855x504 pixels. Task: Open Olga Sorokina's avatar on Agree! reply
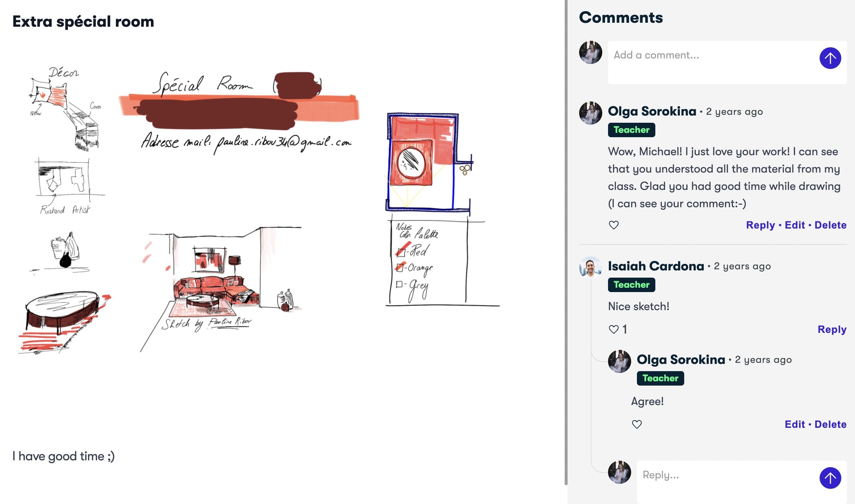click(620, 361)
